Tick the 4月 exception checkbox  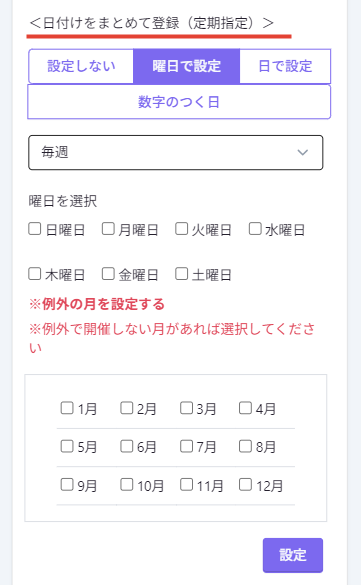click(245, 408)
